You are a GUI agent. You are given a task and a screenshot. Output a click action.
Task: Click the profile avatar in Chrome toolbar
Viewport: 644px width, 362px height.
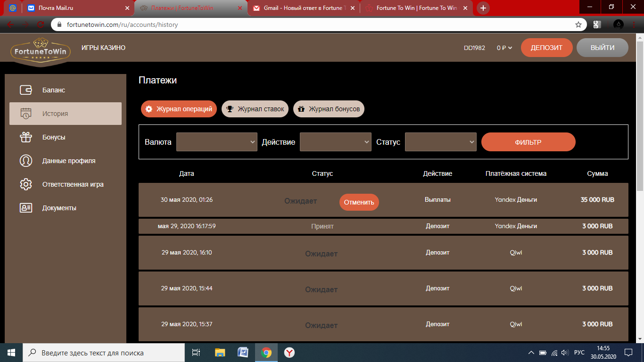coord(619,25)
